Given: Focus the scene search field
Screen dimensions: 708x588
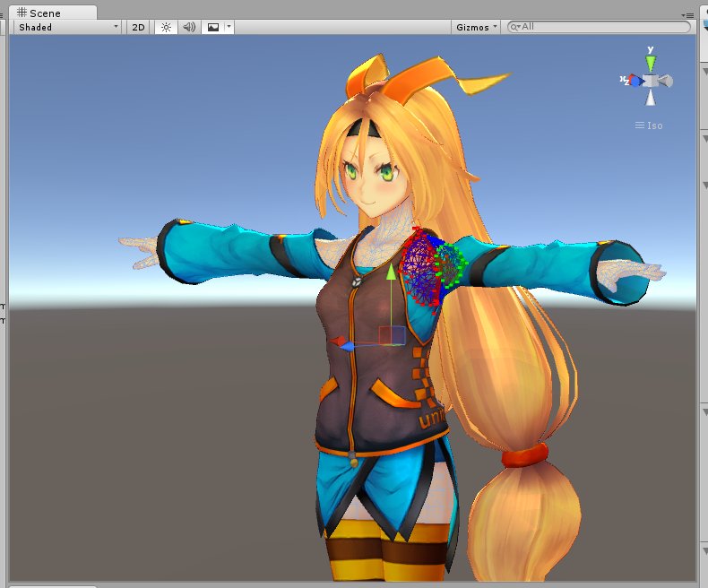Looking at the screenshot, I should 599,27.
